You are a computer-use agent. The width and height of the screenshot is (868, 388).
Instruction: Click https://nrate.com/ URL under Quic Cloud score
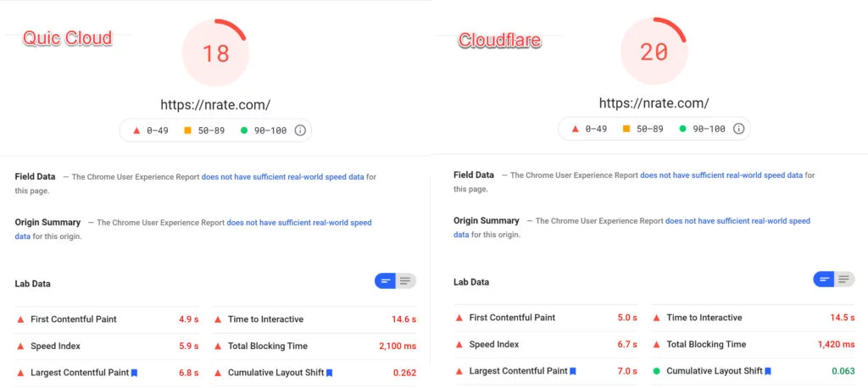tap(215, 104)
